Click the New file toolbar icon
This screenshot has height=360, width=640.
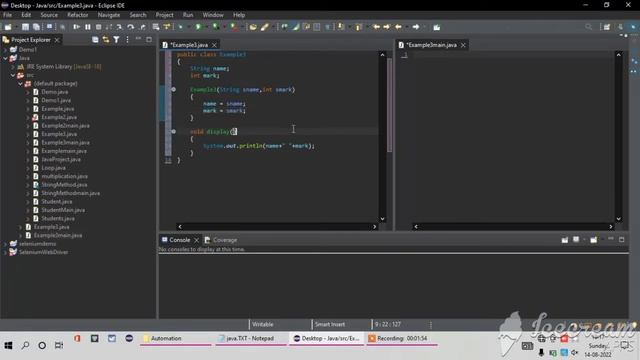tap(8, 27)
